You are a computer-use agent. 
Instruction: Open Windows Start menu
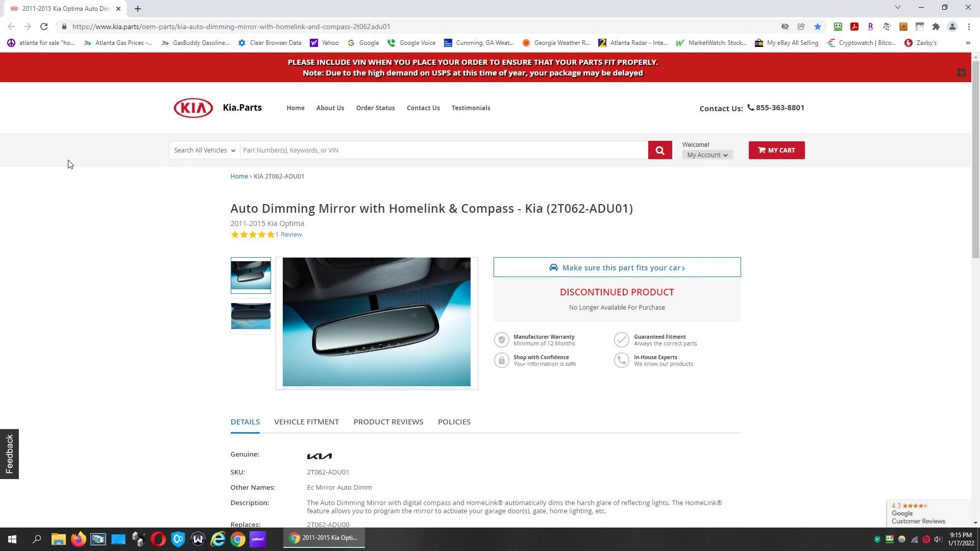(x=12, y=539)
